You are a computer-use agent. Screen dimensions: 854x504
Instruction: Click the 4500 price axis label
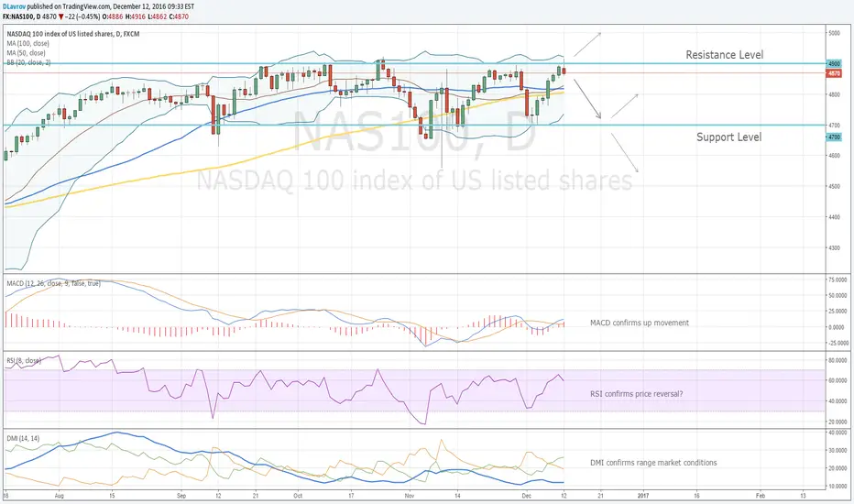point(834,186)
